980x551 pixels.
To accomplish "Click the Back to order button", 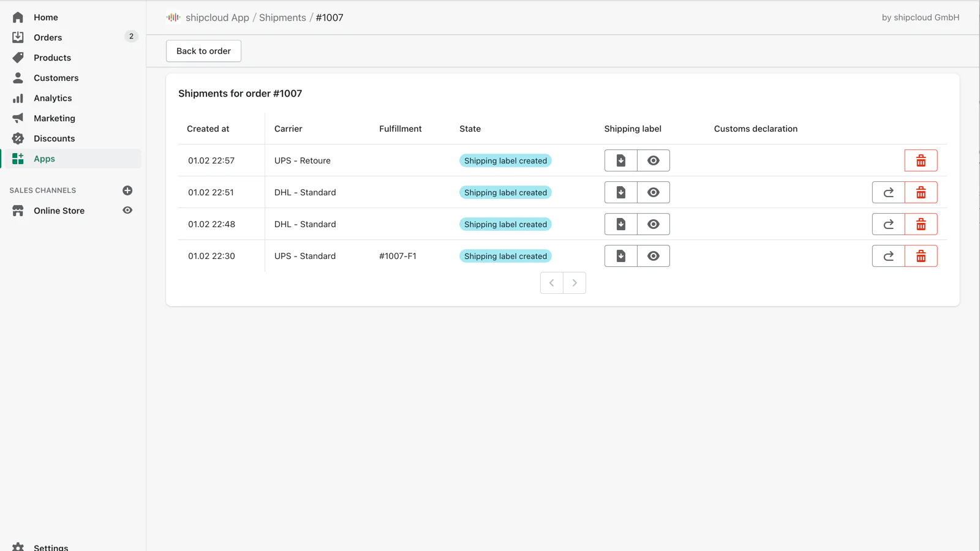I will (203, 51).
